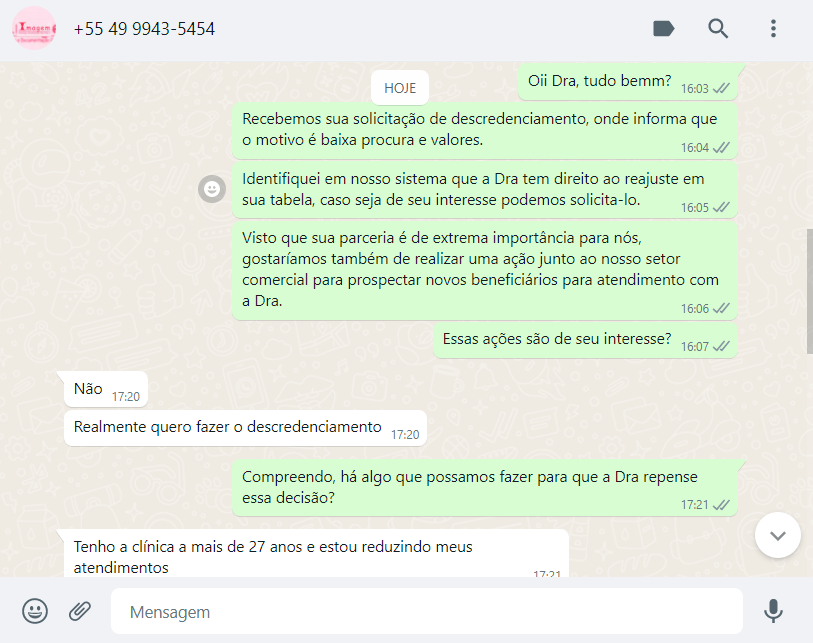Image resolution: width=813 pixels, height=643 pixels.
Task: Search messages with the magnifier icon
Action: point(718,29)
